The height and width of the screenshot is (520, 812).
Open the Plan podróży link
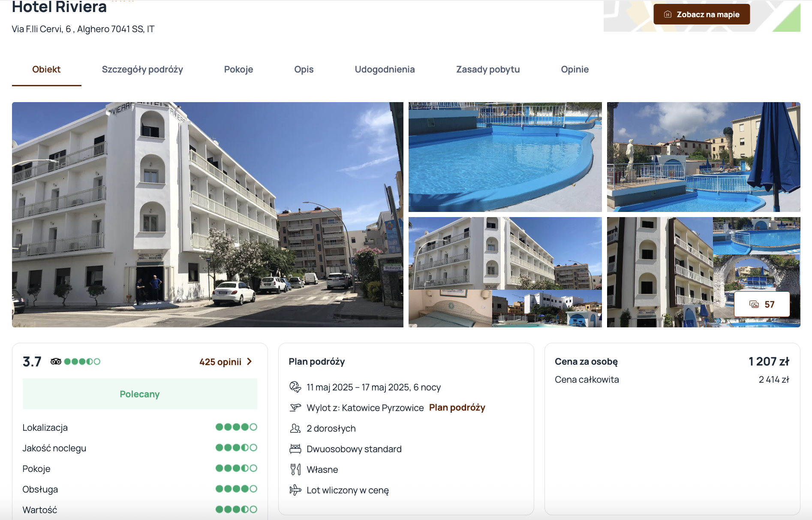tap(457, 408)
